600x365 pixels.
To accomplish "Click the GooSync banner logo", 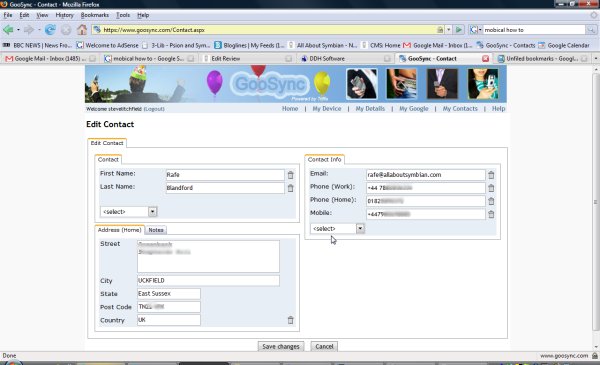I will click(x=270, y=84).
